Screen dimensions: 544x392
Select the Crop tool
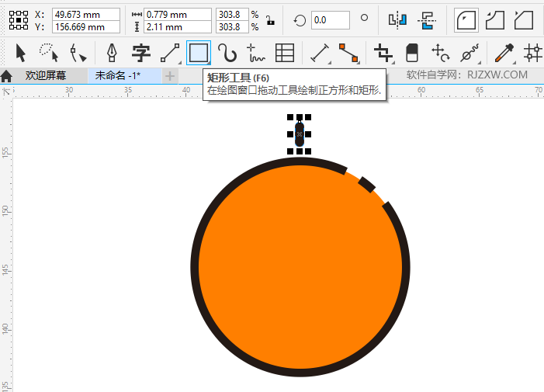click(x=383, y=53)
